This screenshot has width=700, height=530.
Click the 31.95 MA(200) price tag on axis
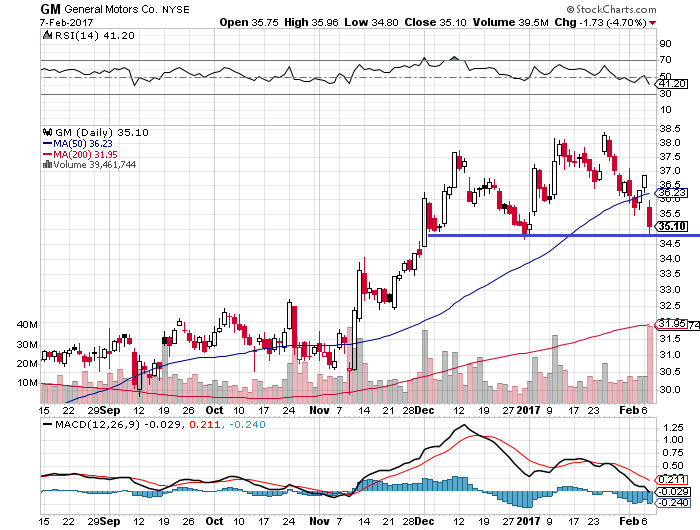point(671,324)
